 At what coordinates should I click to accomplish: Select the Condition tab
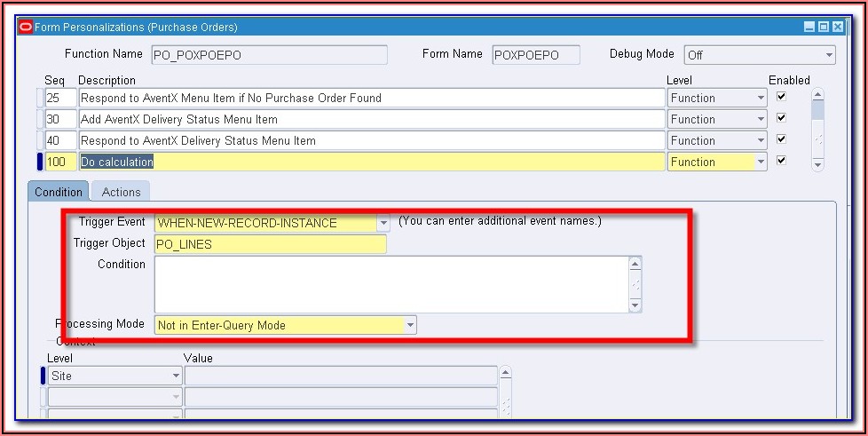pyautogui.click(x=59, y=192)
